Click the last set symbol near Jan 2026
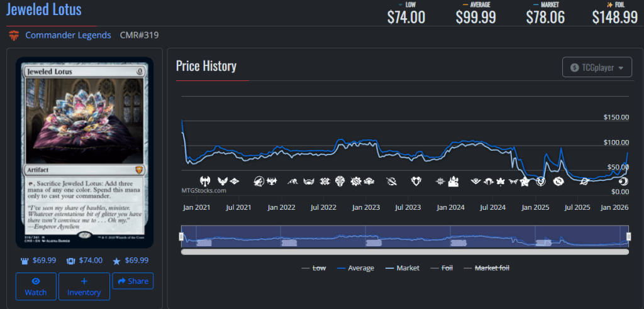 pyautogui.click(x=621, y=181)
